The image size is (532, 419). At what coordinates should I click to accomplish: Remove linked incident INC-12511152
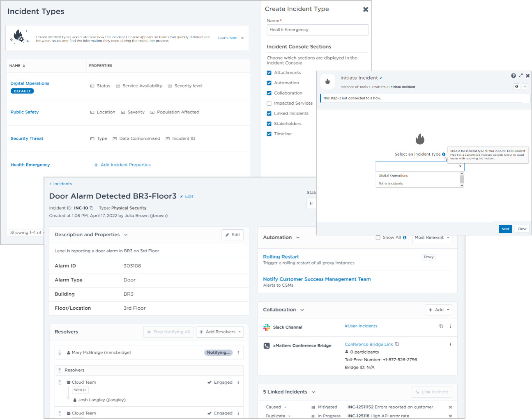pos(450,407)
